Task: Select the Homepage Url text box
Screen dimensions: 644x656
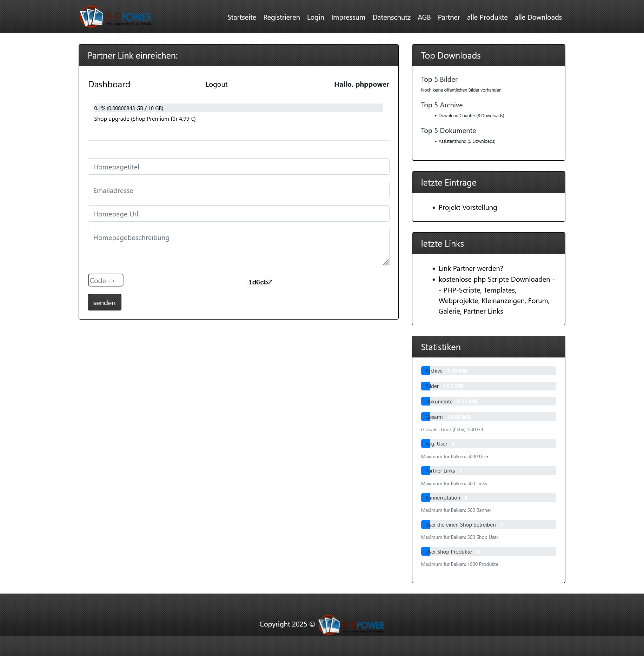Action: [x=238, y=214]
